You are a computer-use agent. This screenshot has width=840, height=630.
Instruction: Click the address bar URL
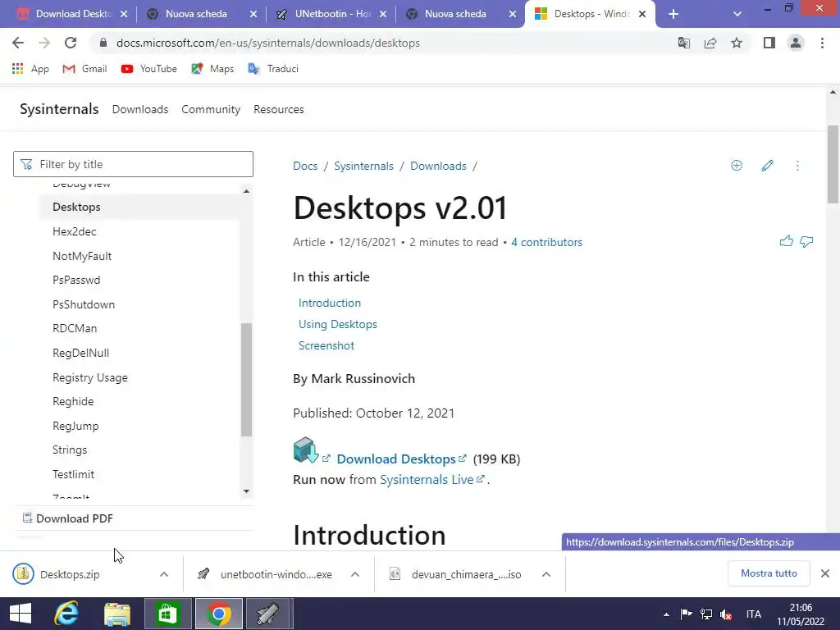pos(268,43)
